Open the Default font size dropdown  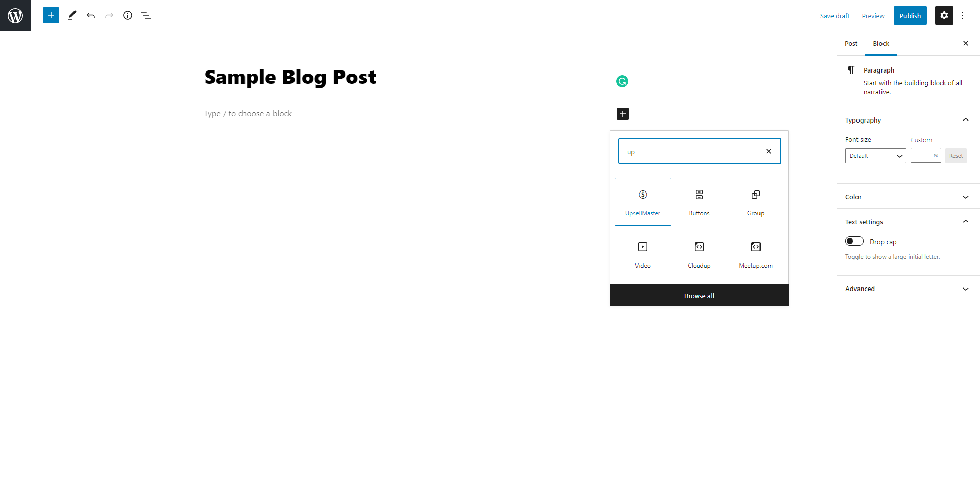[876, 156]
